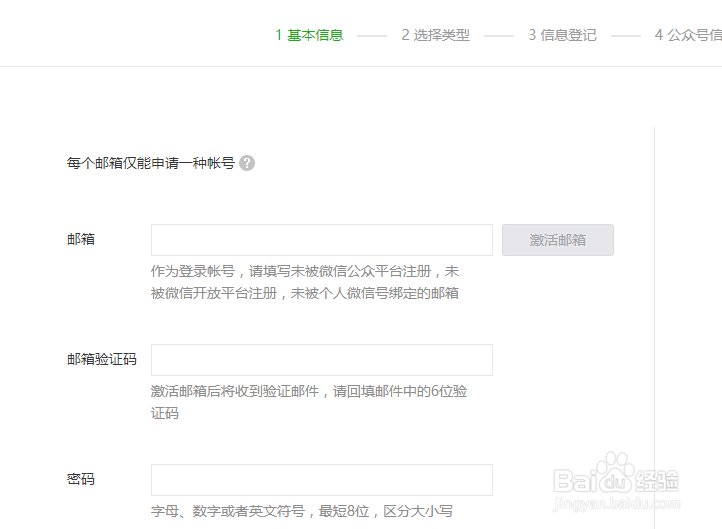The height and width of the screenshot is (529, 722).
Task: Click hint text 字母、数字或者英文符号，最短8位
Action: 260,511
